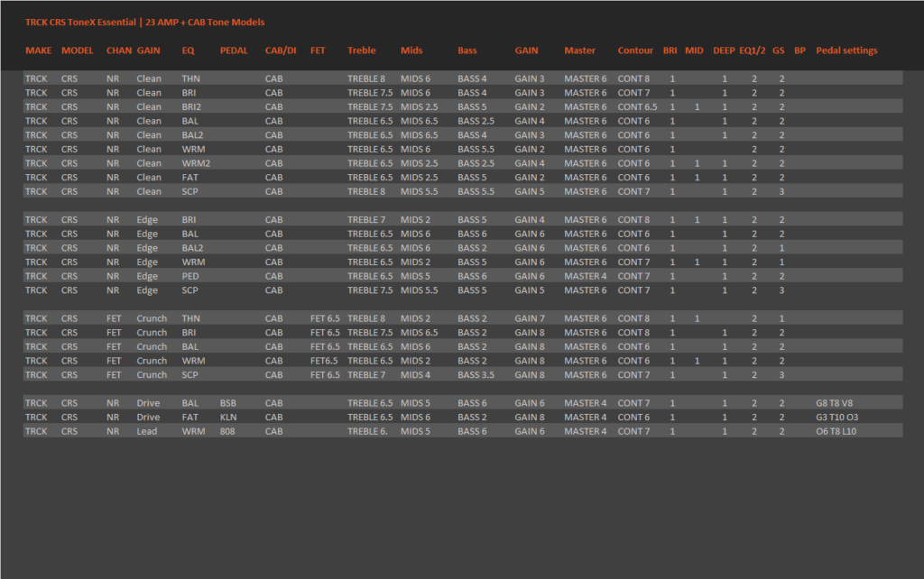Click THN in the Crunch rows
The height and width of the screenshot is (579, 924).
191,318
